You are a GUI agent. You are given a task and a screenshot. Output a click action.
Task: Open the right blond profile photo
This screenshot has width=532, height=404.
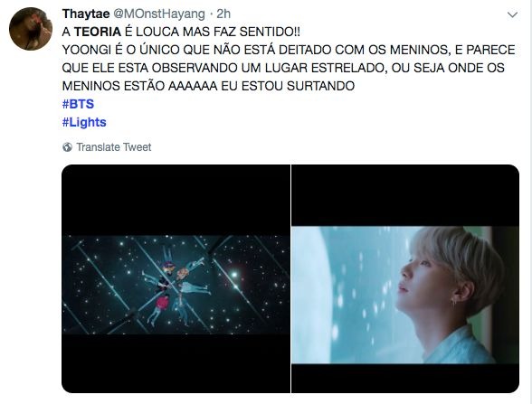pyautogui.click(x=405, y=278)
